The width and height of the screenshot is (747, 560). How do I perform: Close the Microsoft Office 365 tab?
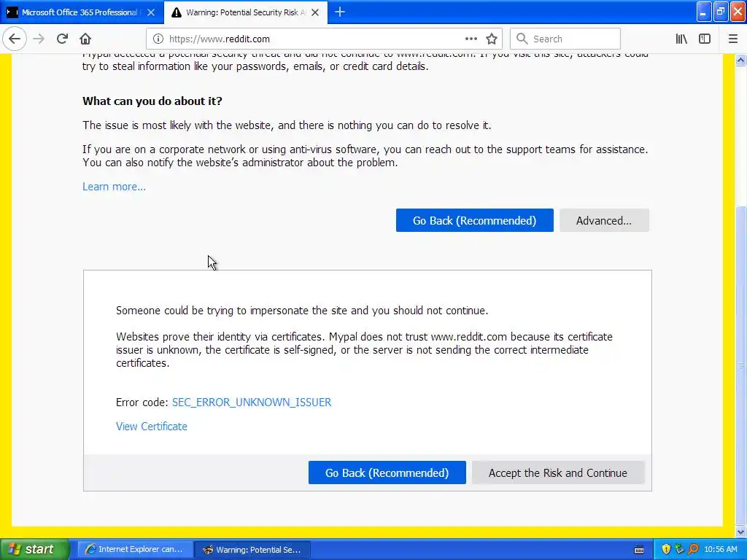(x=151, y=12)
